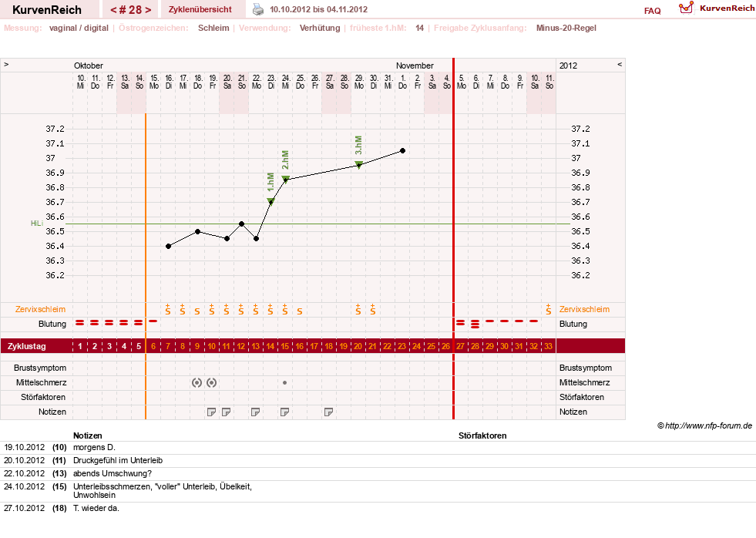
Task: Click the 36.4 temperature point on cycle day 7
Action: [168, 247]
